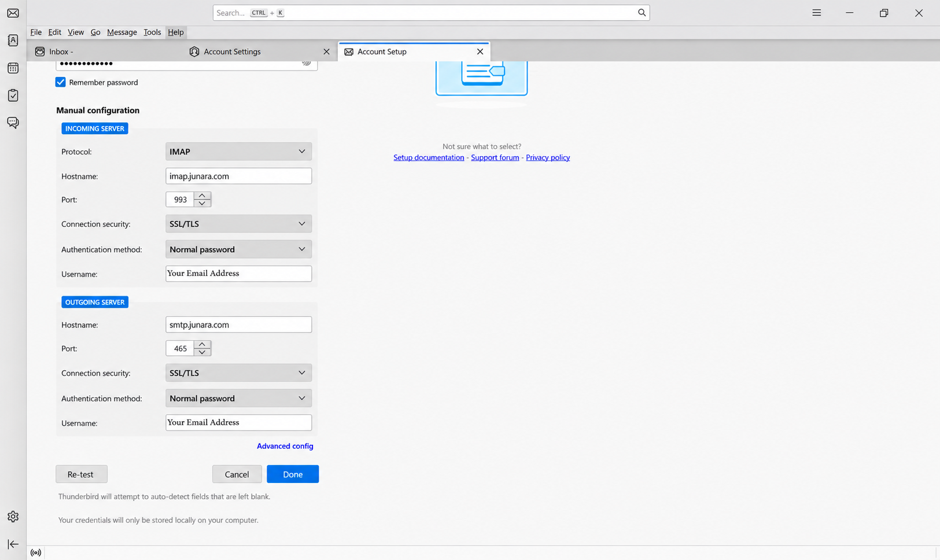Click the Done button

[x=293, y=474]
